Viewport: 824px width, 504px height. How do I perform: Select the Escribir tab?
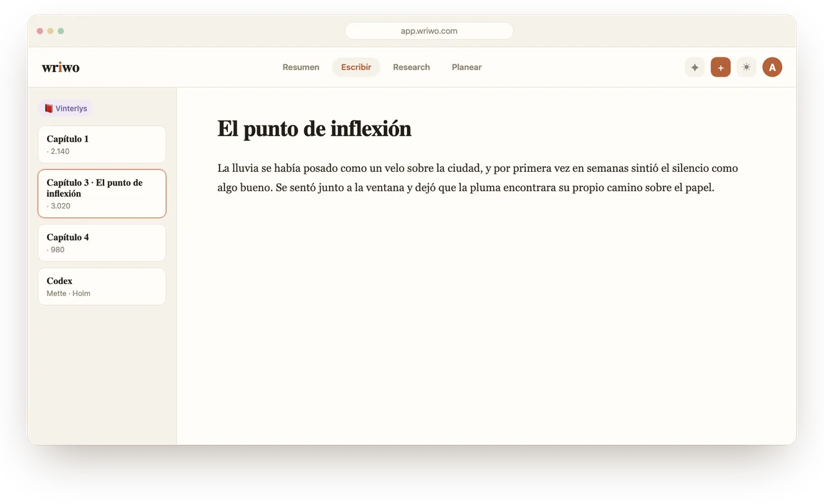click(x=356, y=67)
